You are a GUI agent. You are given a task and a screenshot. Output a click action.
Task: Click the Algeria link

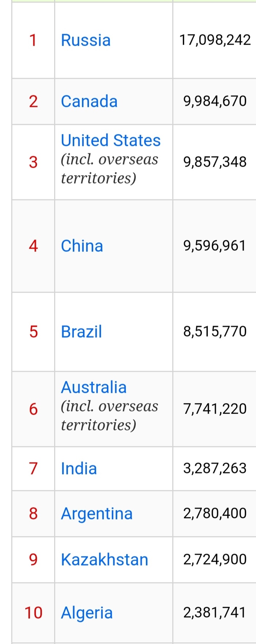(x=87, y=613)
